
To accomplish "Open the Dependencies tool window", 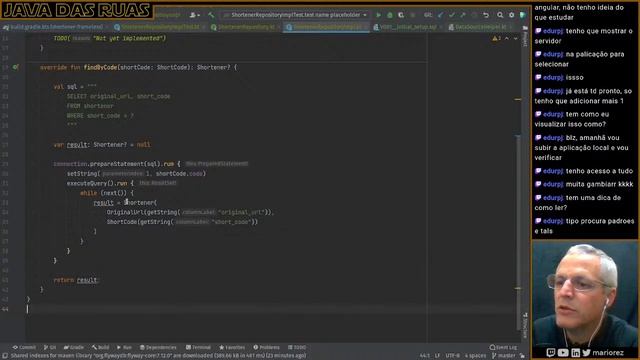I will (158, 347).
